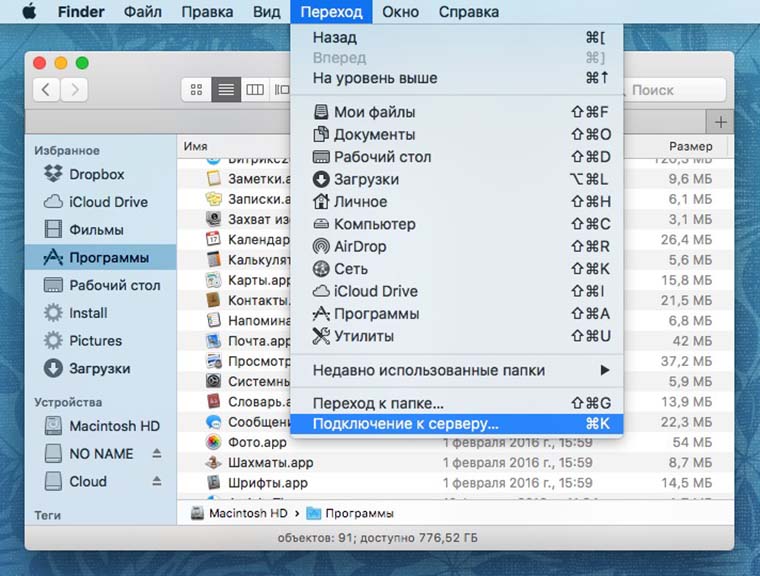Click the forward navigation arrow button
The image size is (760, 576).
pos(74,89)
